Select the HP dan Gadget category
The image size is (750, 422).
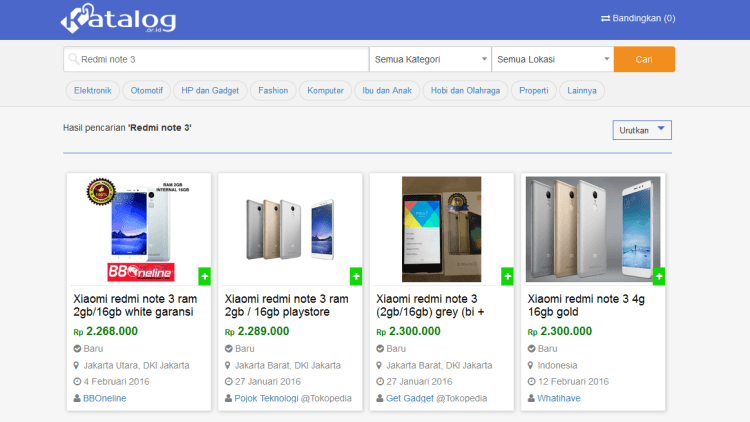[x=210, y=90]
